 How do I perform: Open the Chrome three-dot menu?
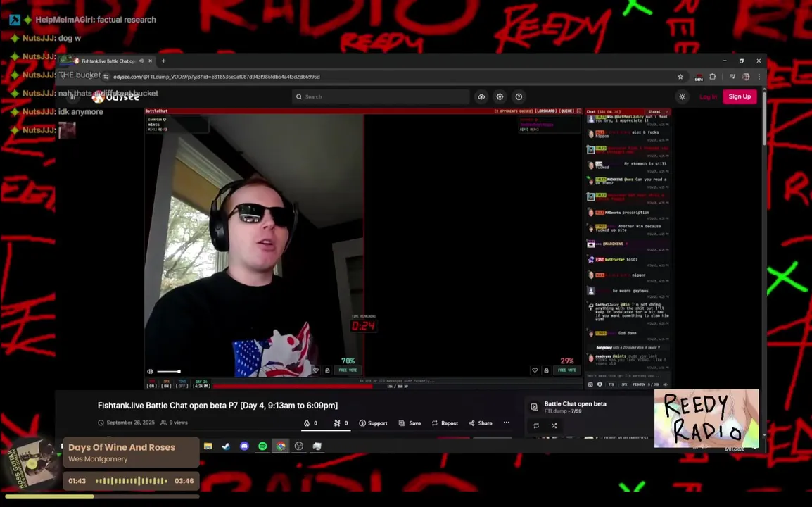pos(759,77)
